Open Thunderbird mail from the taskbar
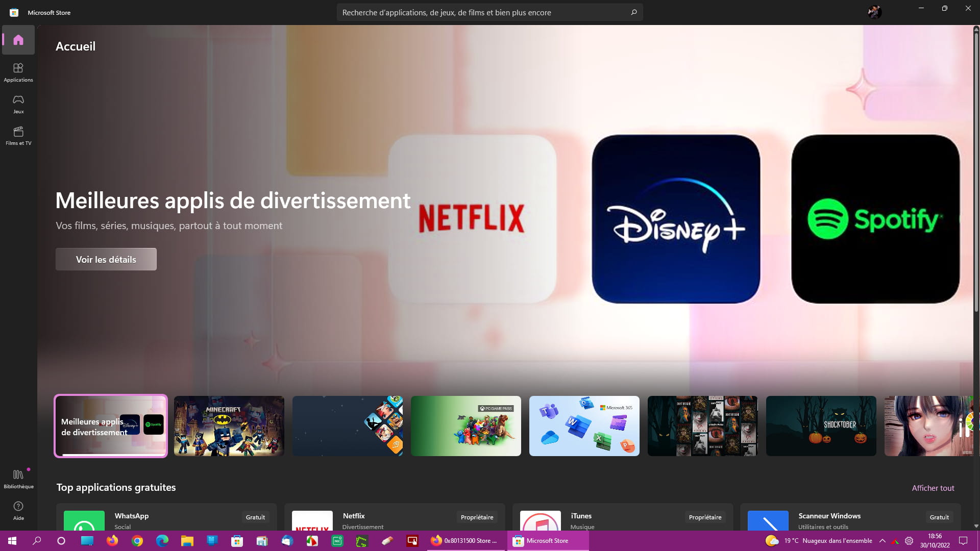This screenshot has width=980, height=551. point(287,541)
